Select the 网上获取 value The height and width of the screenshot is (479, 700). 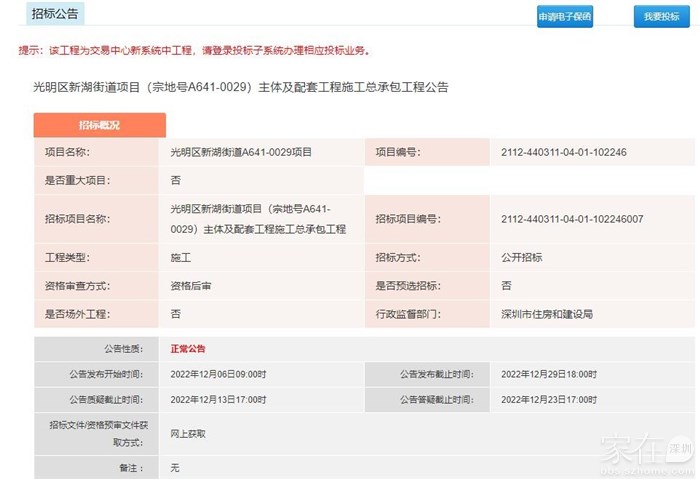[188, 434]
